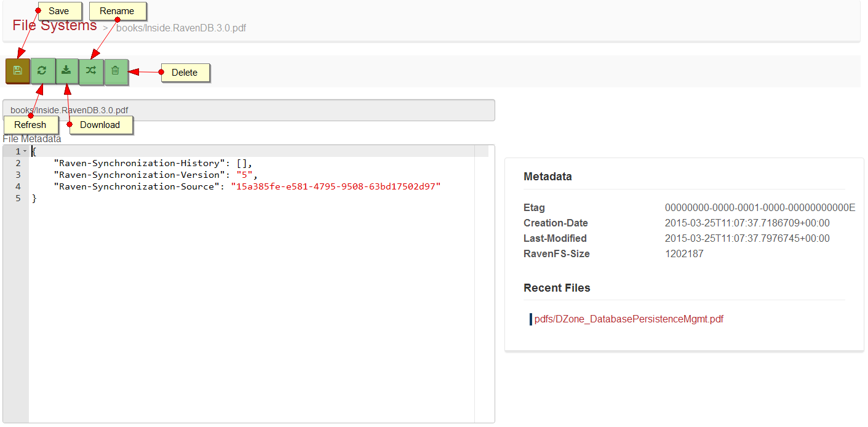Click the File Metadata label

pos(32,139)
